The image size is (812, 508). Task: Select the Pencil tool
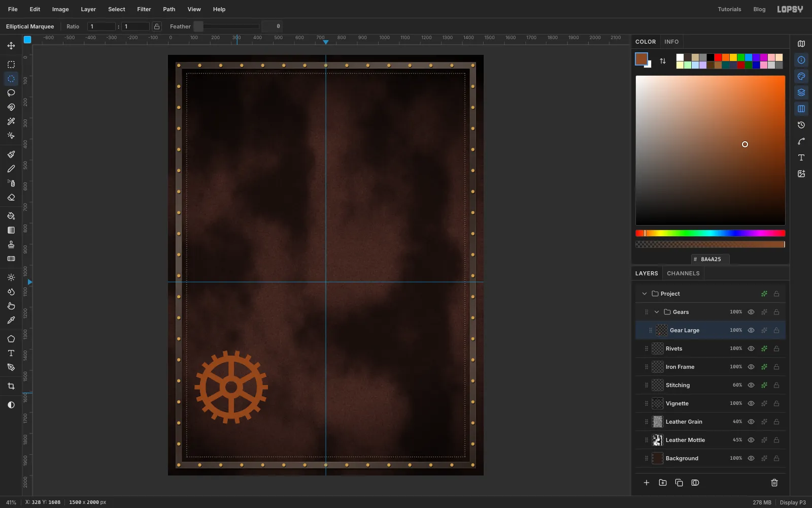(x=11, y=169)
